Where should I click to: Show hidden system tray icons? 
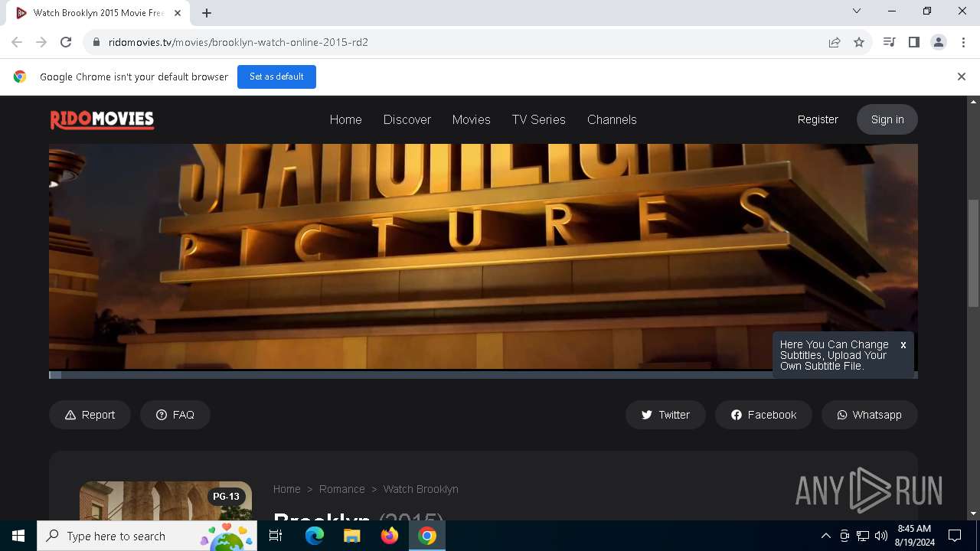click(x=825, y=536)
